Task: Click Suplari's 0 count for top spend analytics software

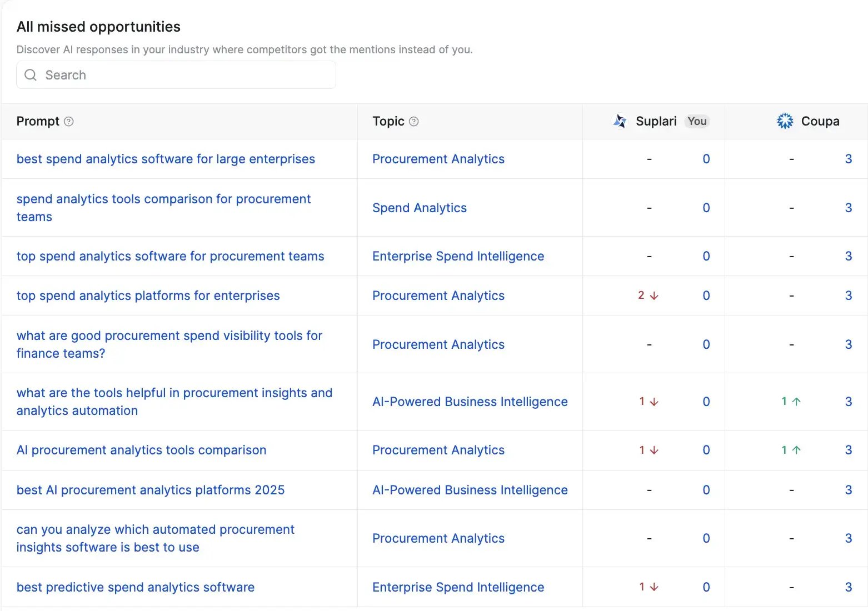Action: point(706,256)
